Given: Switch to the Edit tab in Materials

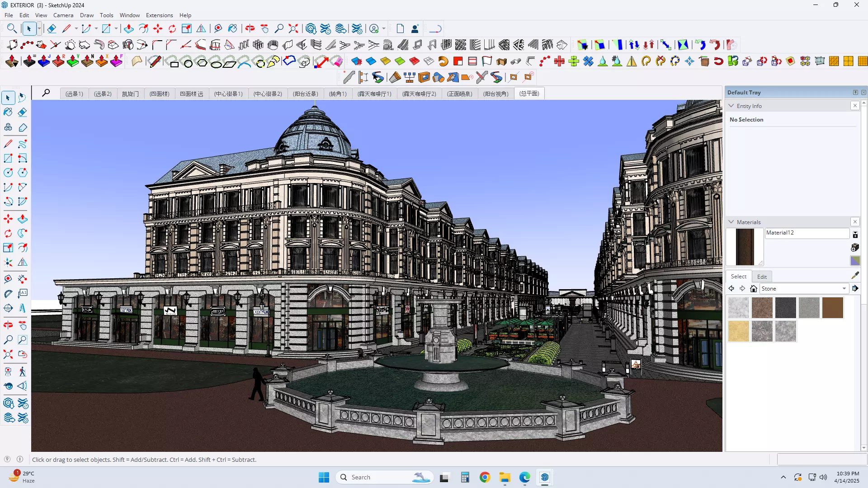Looking at the screenshot, I should (x=762, y=277).
